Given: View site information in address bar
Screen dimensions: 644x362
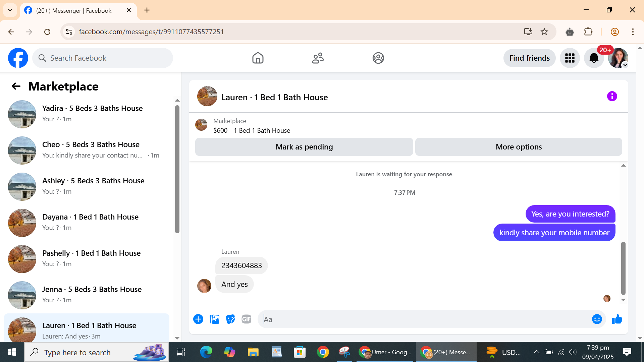Looking at the screenshot, I should [69, 32].
